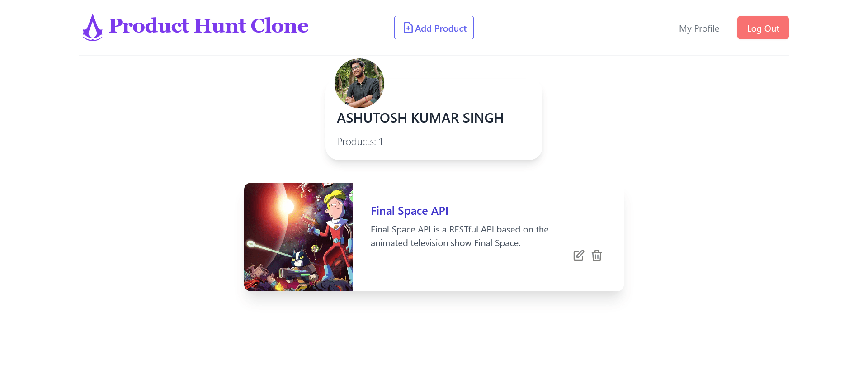Image resolution: width=868 pixels, height=389 pixels.
Task: Click the Products: 1 count text
Action: click(x=360, y=142)
